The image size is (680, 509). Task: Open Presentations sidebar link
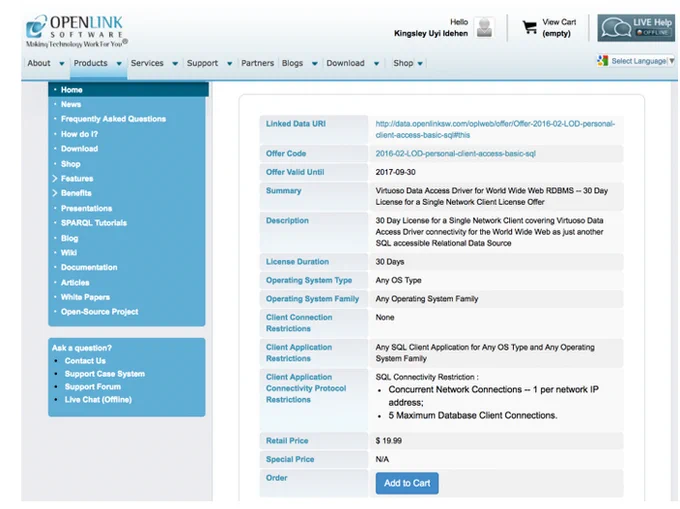pyautogui.click(x=86, y=209)
